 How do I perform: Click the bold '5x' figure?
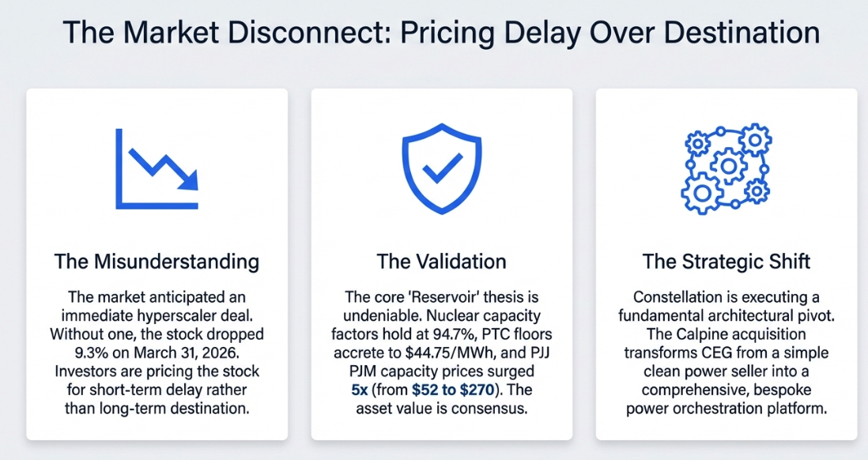pyautogui.click(x=359, y=390)
